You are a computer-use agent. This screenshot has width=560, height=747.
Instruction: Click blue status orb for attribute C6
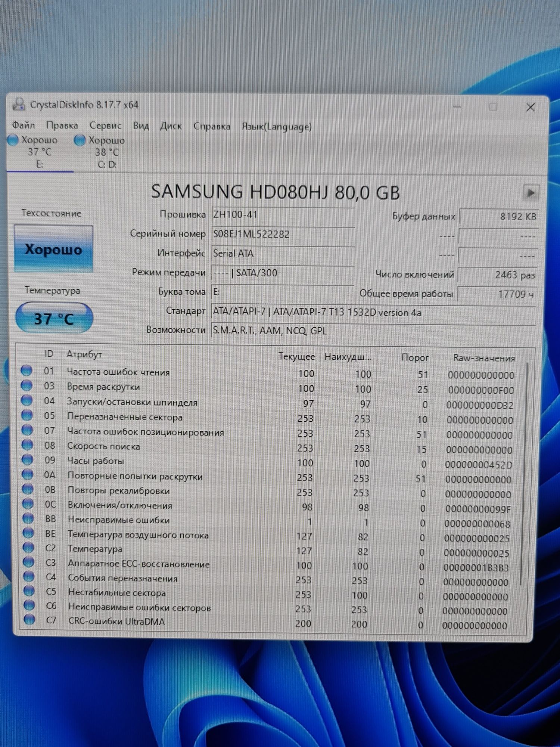click(29, 605)
